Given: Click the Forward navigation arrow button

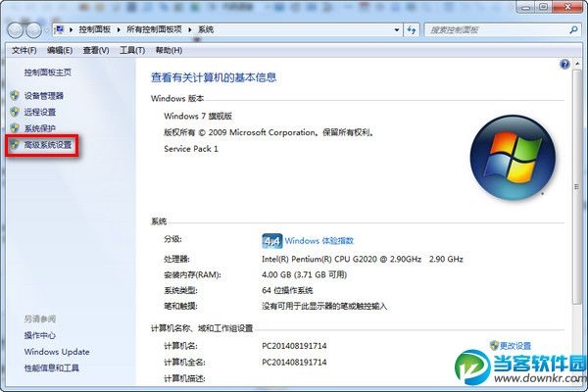Looking at the screenshot, I should point(33,30).
